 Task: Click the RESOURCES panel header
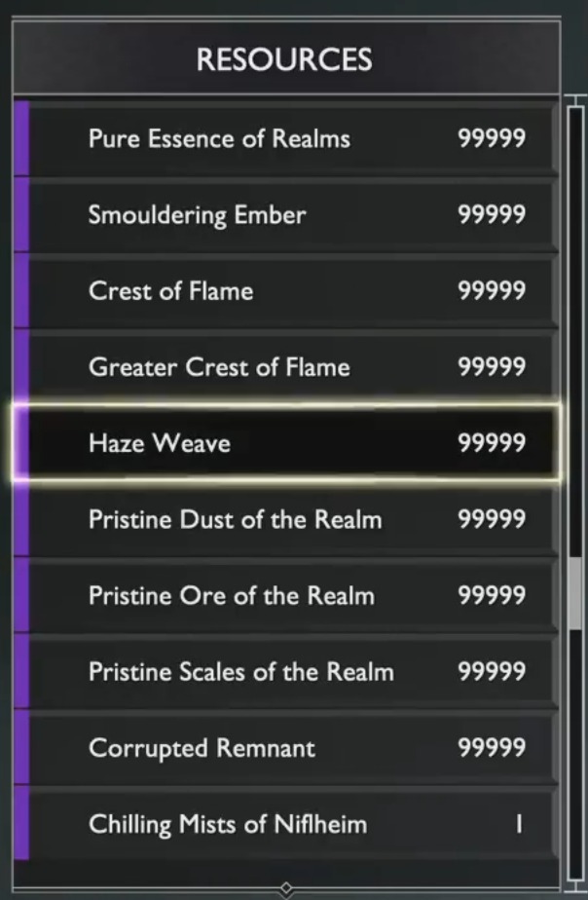[x=285, y=59]
